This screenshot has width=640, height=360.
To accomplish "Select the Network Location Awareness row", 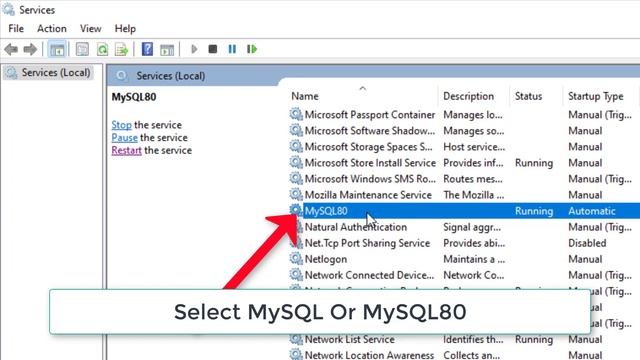I will [464, 355].
